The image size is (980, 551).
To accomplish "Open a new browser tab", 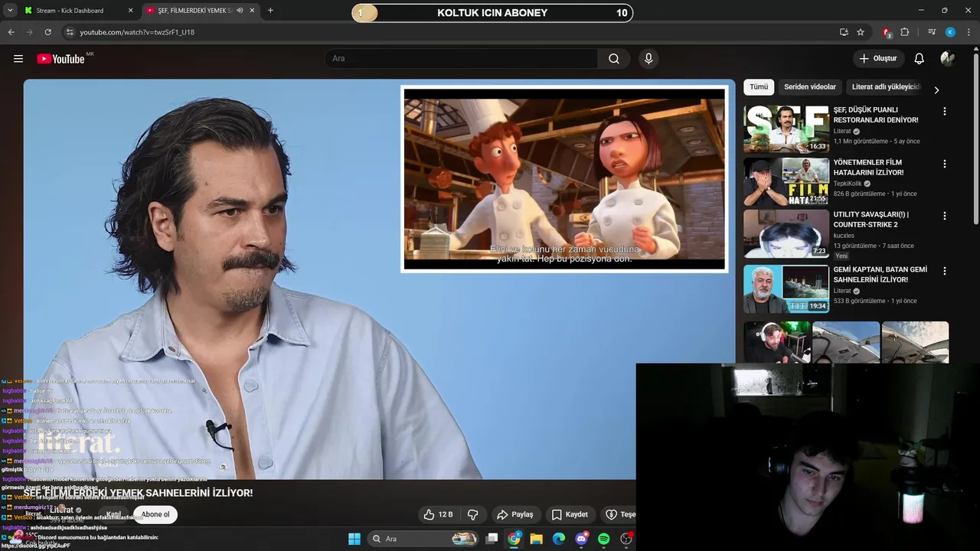I will 270,11.
